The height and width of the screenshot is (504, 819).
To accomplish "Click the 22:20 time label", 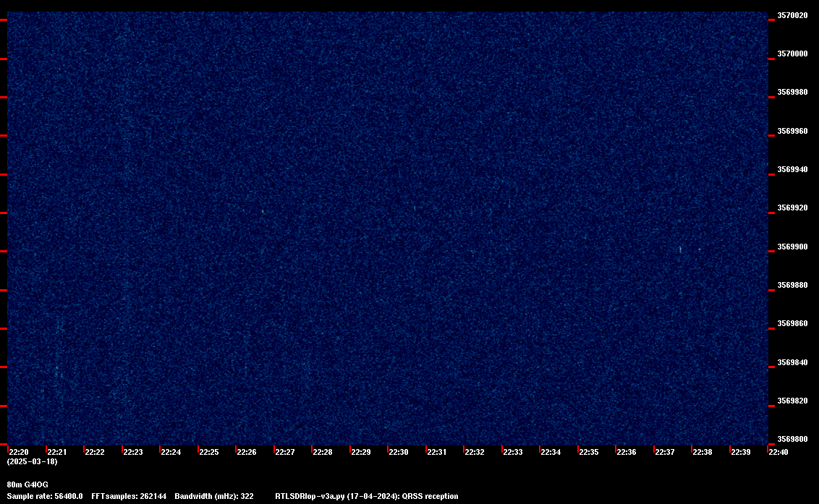I will click(19, 452).
